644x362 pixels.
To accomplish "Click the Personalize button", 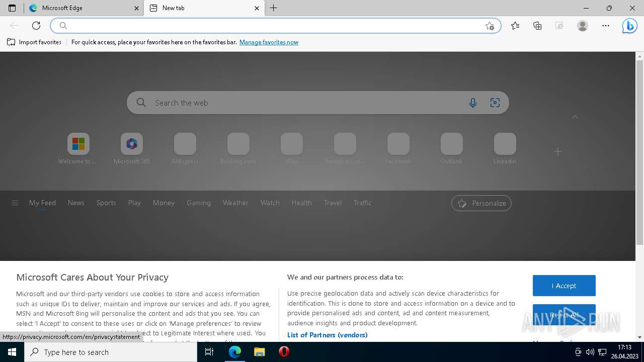I will coord(481,203).
